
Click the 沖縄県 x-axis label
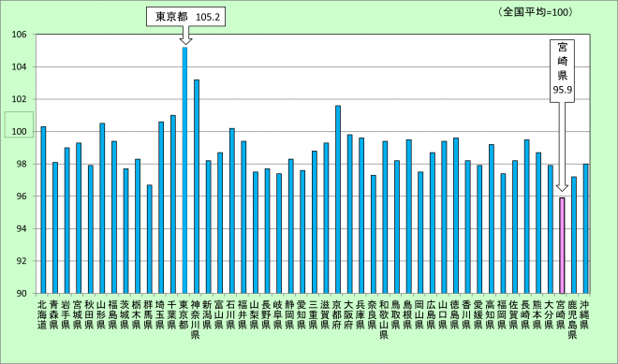pyautogui.click(x=585, y=314)
